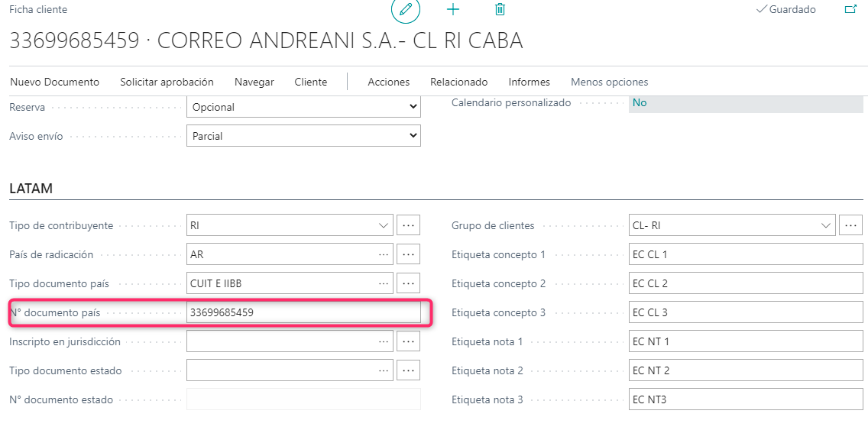868x430 pixels.
Task: Click the CORREO ANDREANI S.A. page title
Action: coord(266,41)
